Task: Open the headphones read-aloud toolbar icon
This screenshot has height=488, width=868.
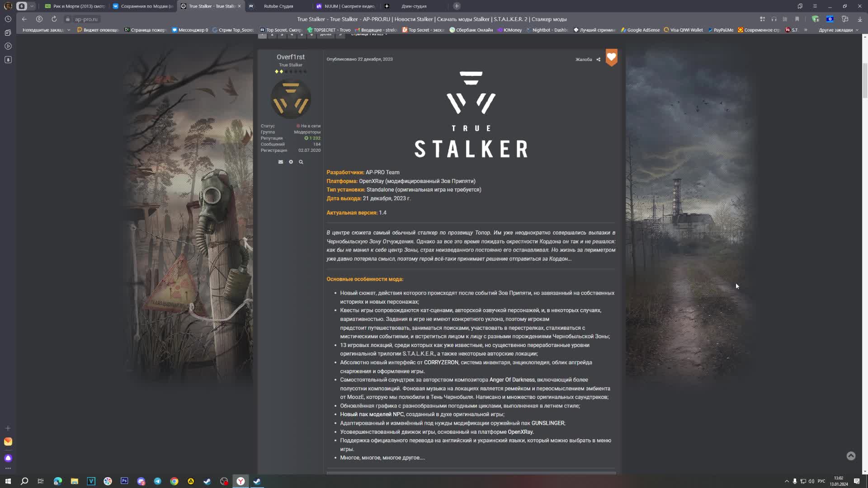Action: (x=774, y=19)
